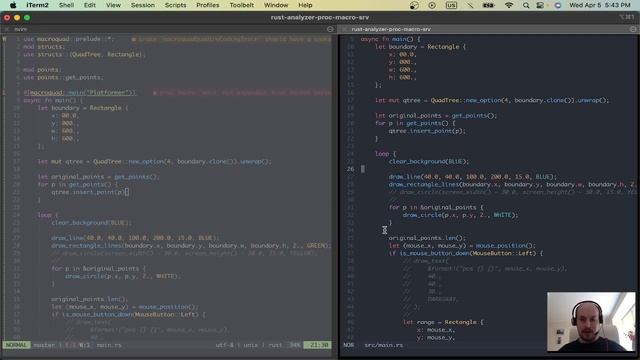
Task: Click the battery status icon
Action: pyautogui.click(x=489, y=5)
